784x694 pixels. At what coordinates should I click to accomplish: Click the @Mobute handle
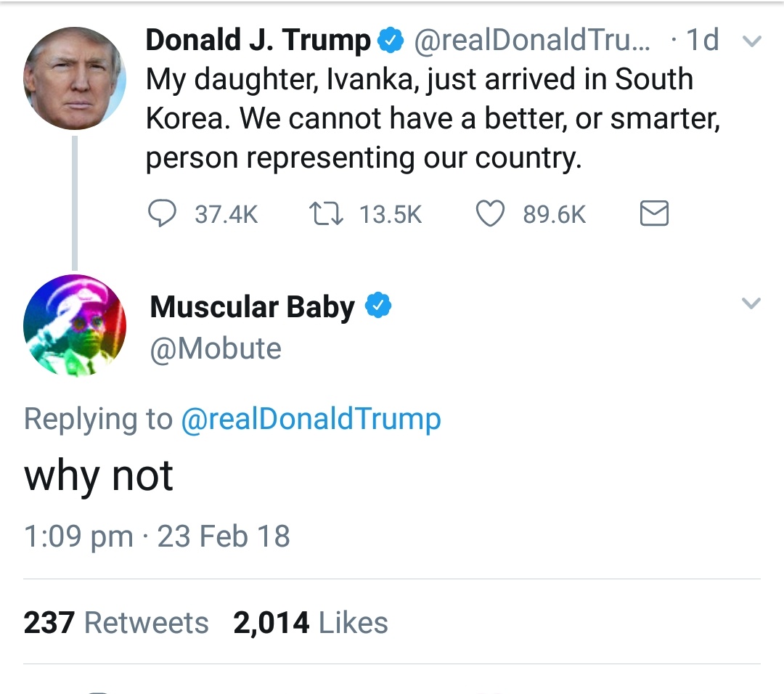tap(215, 349)
